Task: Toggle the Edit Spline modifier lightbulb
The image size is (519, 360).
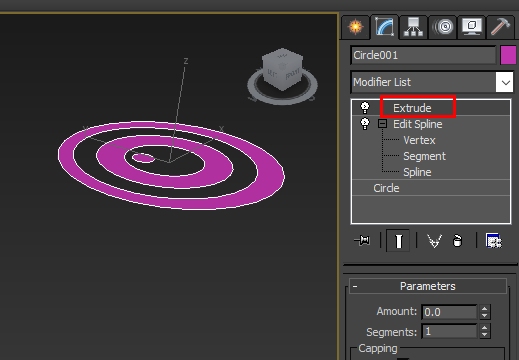Action: tap(365, 124)
